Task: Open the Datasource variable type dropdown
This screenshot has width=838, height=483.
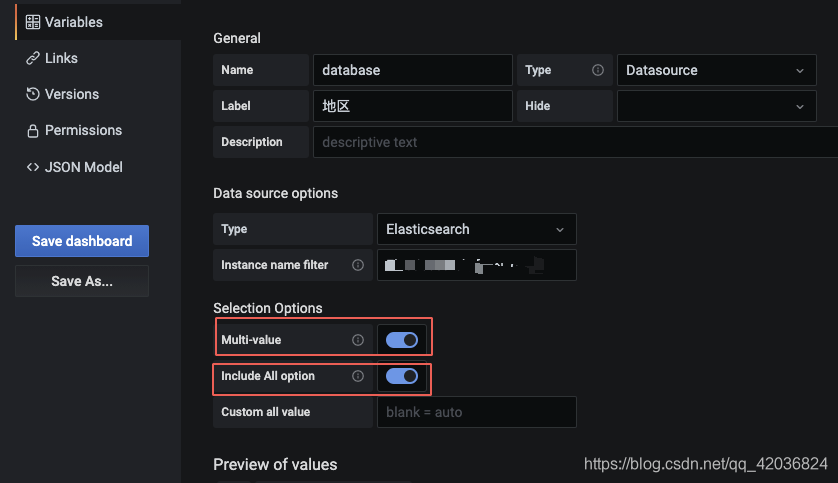Action: tap(716, 70)
